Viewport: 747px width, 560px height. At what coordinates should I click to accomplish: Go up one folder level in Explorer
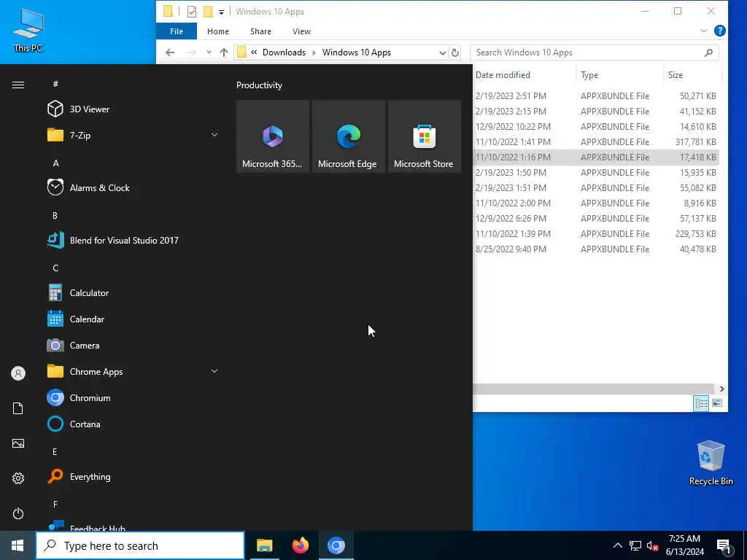point(224,52)
